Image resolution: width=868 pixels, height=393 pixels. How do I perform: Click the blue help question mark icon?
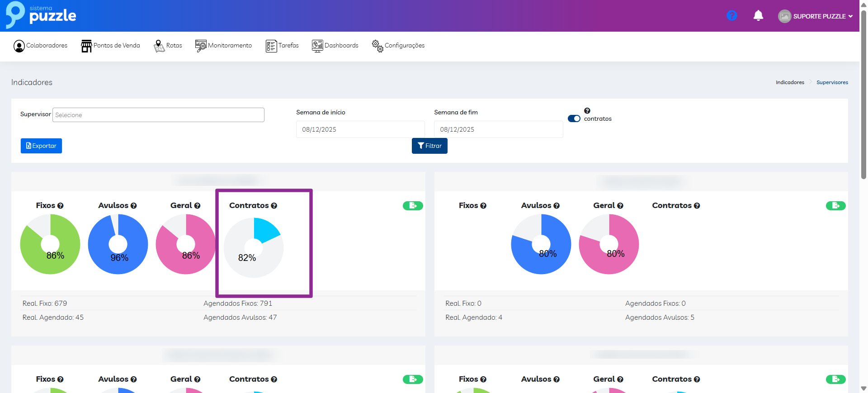[x=731, y=16]
